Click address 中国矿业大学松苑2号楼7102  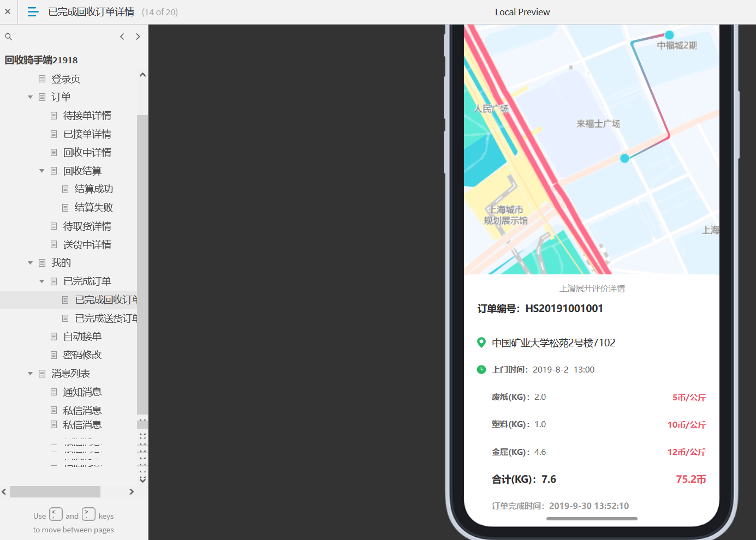[x=553, y=343]
